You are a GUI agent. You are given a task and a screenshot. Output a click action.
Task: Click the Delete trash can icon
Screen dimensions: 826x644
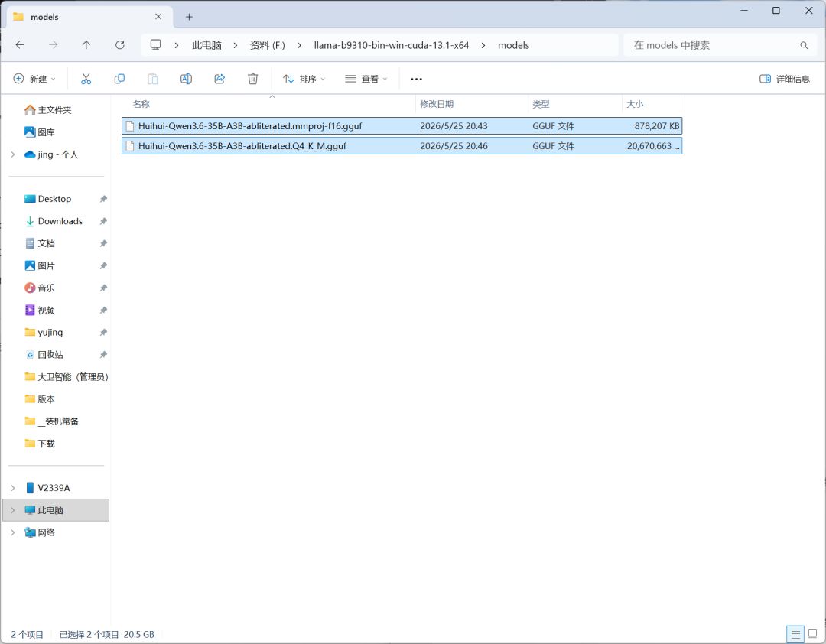[253, 79]
